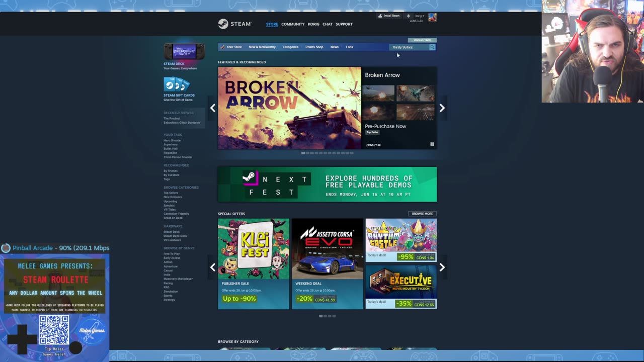Click the Third-Person Shooter tag link
Screen dimensions: 644x362
coord(178,157)
